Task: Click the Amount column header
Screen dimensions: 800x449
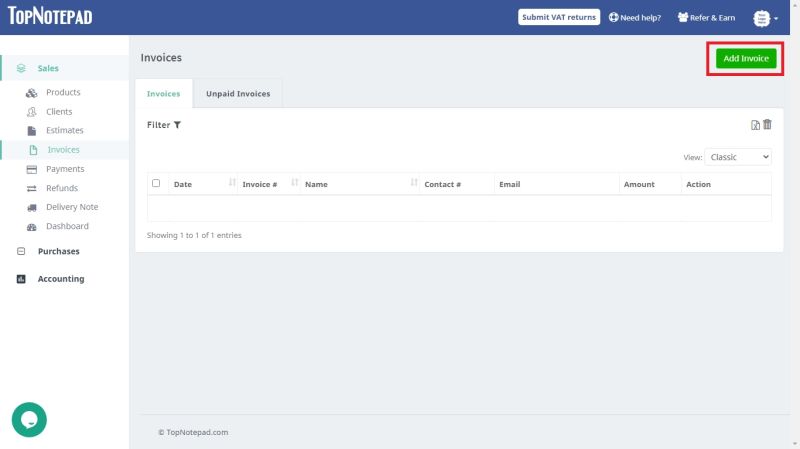Action: pyautogui.click(x=639, y=185)
